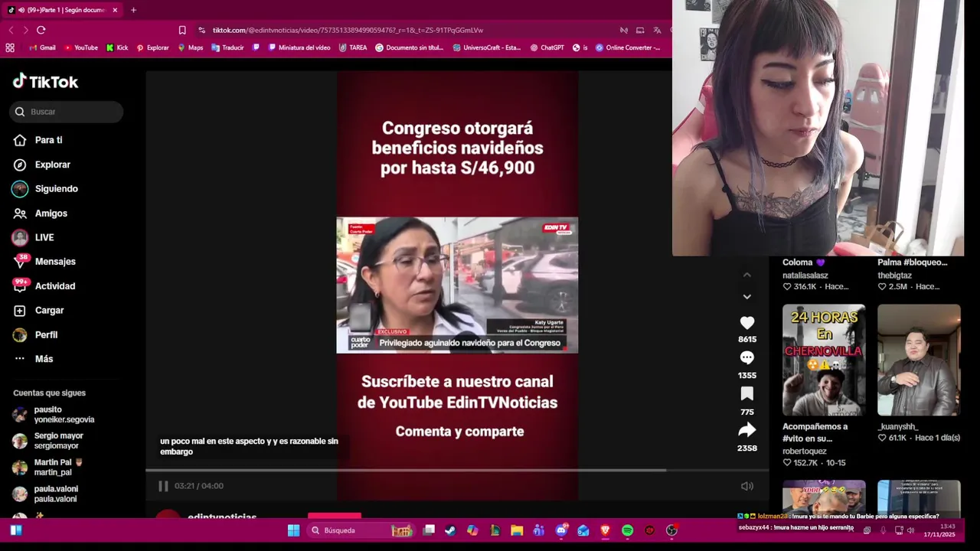Open File Explorer from taskbar
This screenshot has width=980, height=551.
point(517,530)
